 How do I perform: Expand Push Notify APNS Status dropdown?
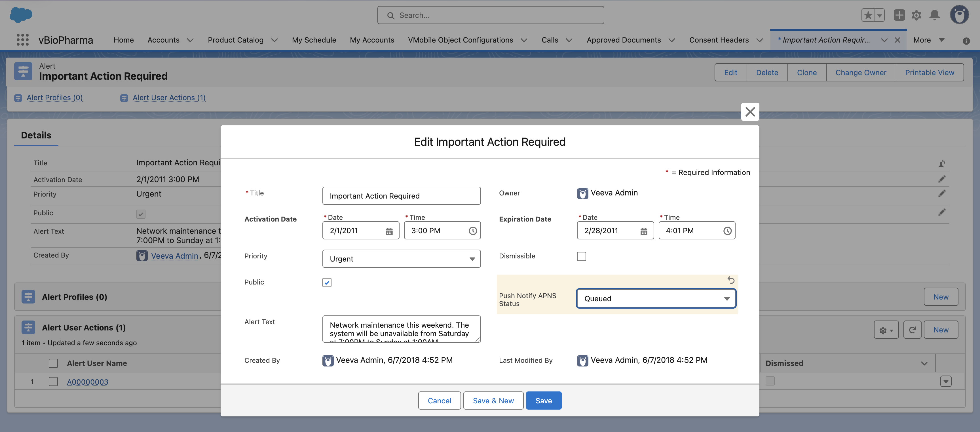click(x=656, y=299)
